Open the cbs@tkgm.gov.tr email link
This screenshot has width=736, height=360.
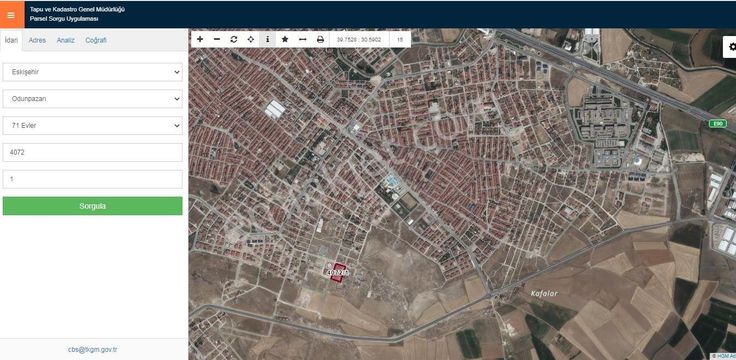(x=92, y=350)
